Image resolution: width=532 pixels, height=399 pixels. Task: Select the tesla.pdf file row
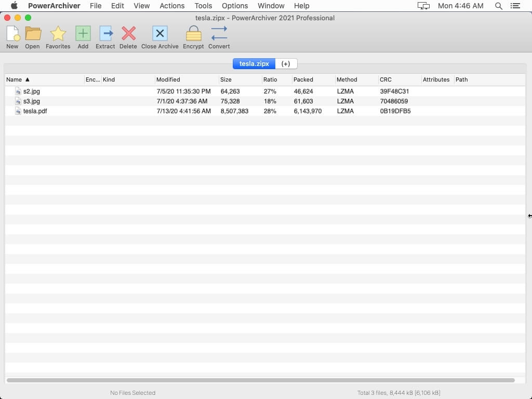click(x=265, y=111)
